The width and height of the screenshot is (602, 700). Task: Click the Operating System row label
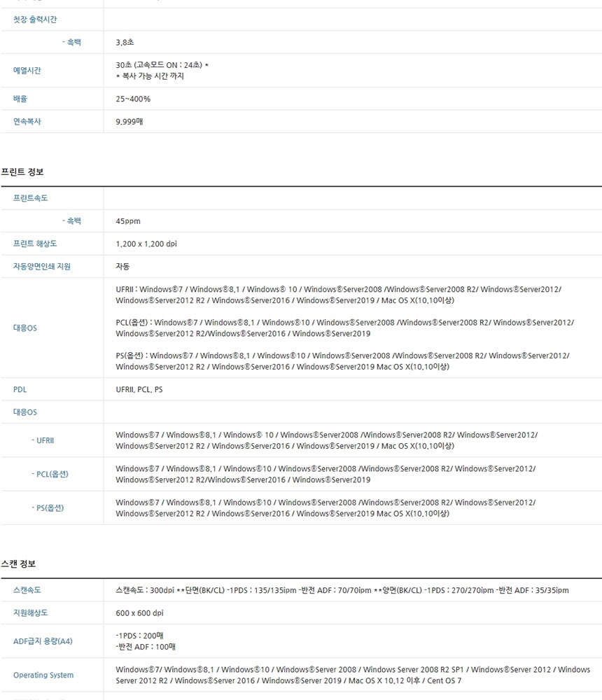[43, 675]
